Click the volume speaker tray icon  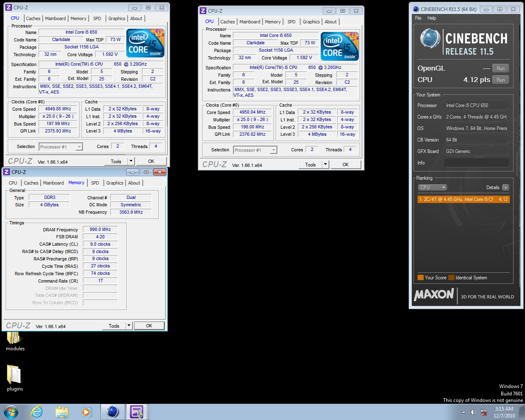tap(474, 412)
